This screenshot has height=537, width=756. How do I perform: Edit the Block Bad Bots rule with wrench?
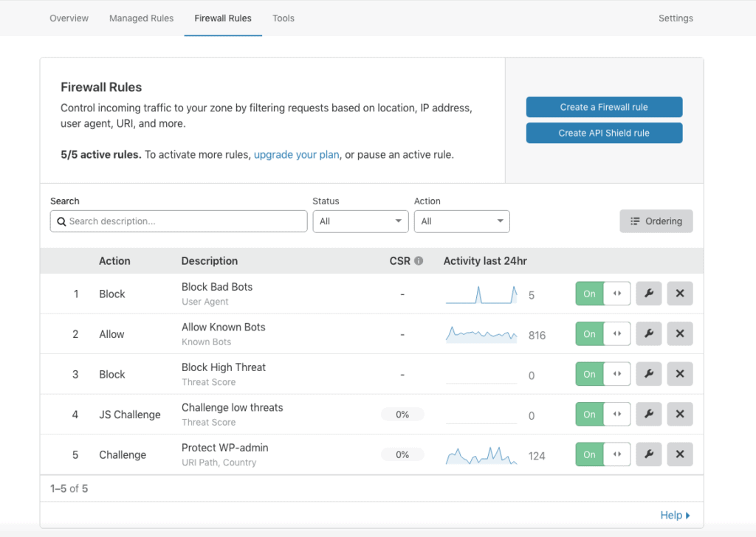click(x=648, y=294)
